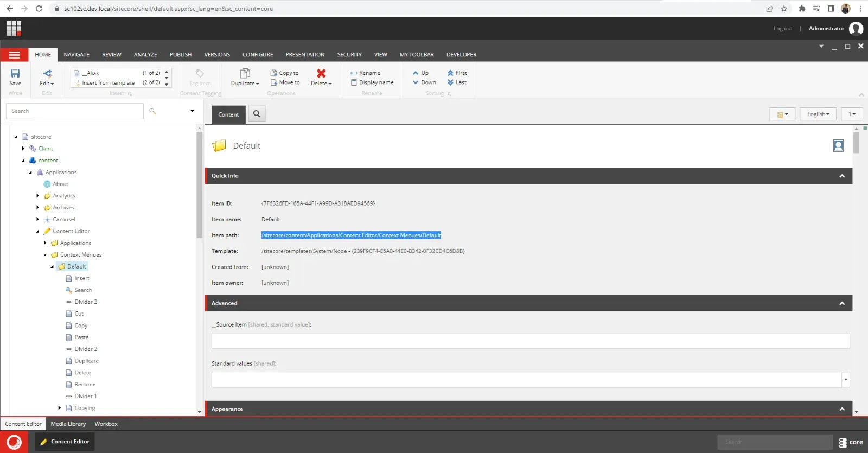Screen dimensions: 868x453
Task: Select the About tree item
Action: [x=56, y=184]
